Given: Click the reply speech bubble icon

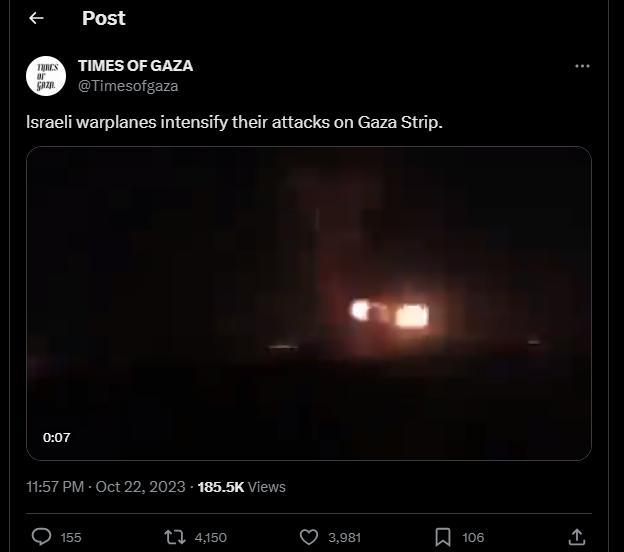Looking at the screenshot, I should (41, 537).
